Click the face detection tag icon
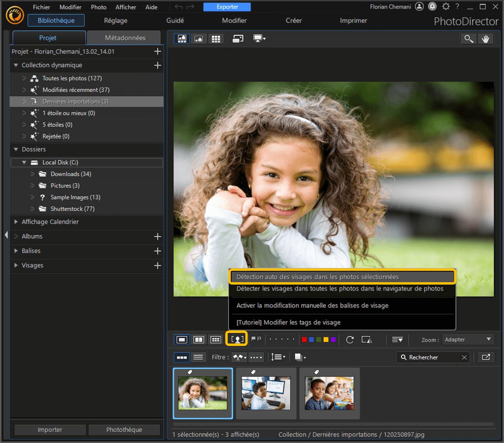This screenshot has height=443, width=504. click(237, 339)
